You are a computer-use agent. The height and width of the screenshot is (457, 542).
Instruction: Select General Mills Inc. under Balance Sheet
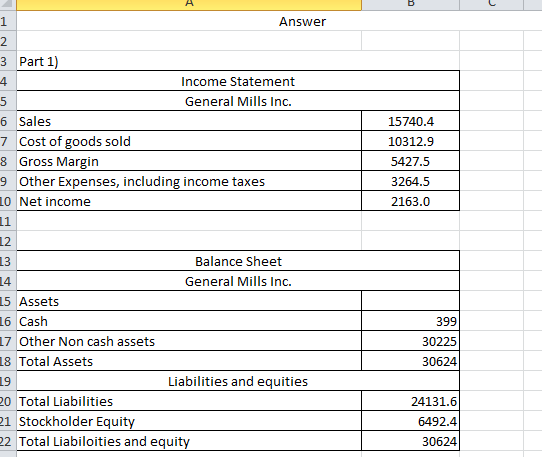(238, 281)
